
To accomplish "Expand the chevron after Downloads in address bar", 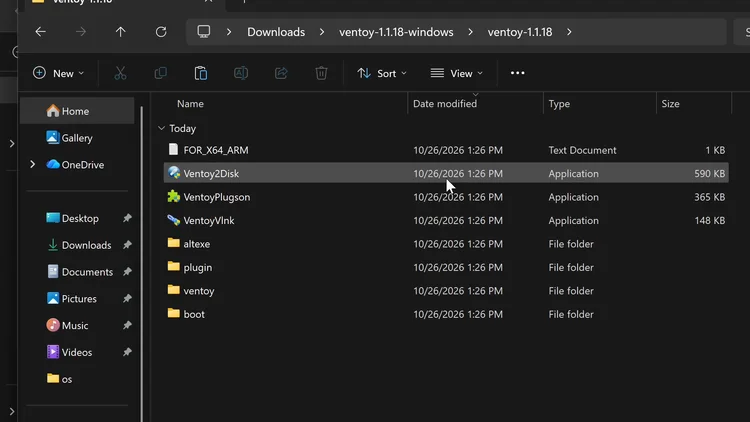I will [x=322, y=32].
